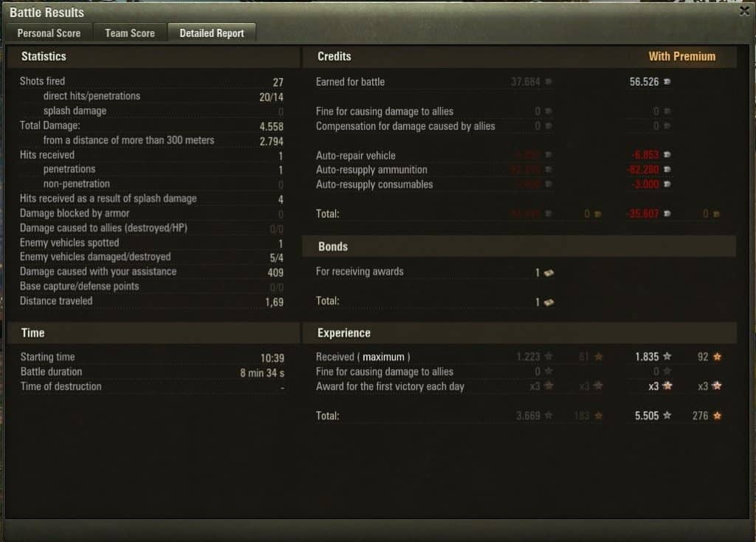
Task: Click the silver star beside total 5.505
Action: coord(667,415)
